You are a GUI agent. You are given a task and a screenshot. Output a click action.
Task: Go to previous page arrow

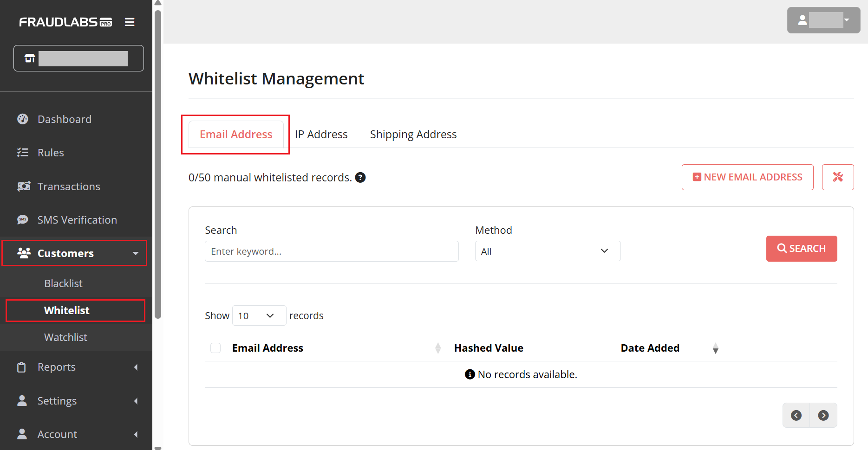coord(796,415)
